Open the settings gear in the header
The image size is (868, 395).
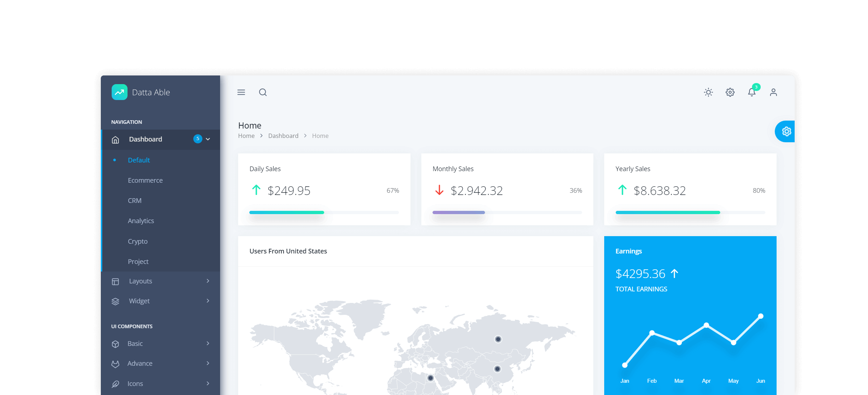730,92
